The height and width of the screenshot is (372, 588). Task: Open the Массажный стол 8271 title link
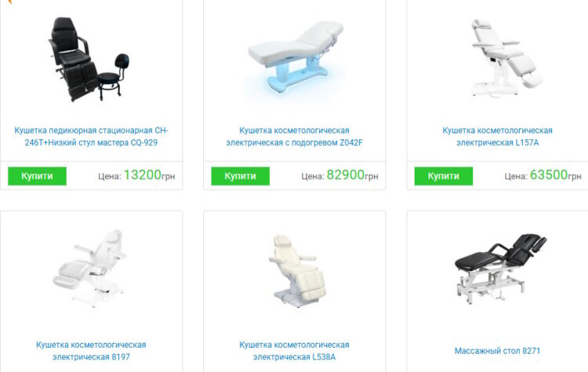point(497,351)
